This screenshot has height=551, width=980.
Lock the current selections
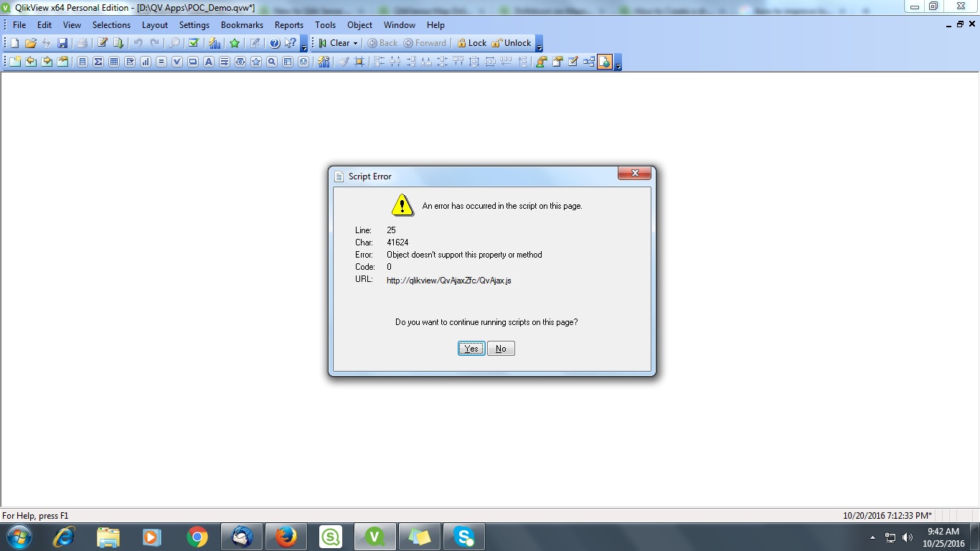click(x=471, y=43)
